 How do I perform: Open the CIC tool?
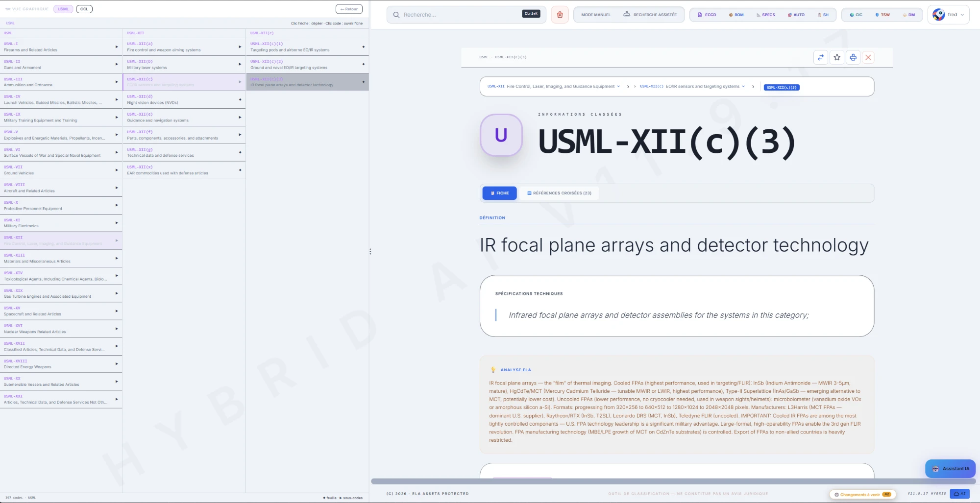point(856,15)
